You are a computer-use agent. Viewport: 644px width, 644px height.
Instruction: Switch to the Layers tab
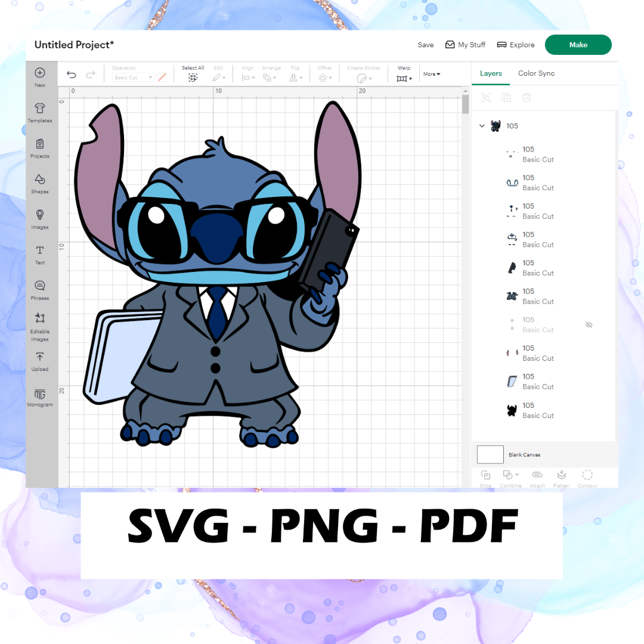tap(491, 73)
